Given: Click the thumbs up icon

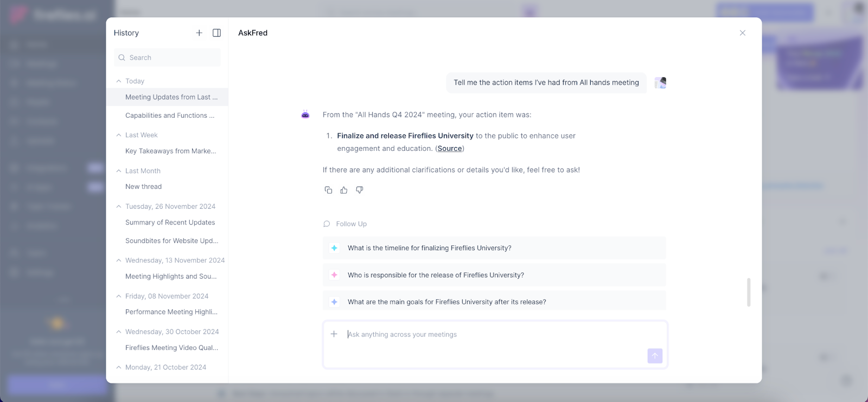Looking at the screenshot, I should point(344,190).
